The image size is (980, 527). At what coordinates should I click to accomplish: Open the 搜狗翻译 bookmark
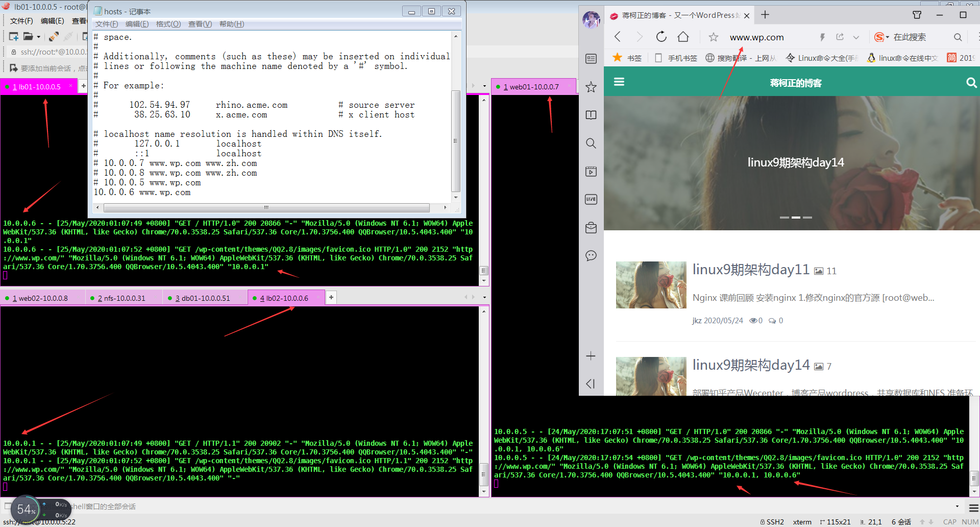(x=741, y=58)
